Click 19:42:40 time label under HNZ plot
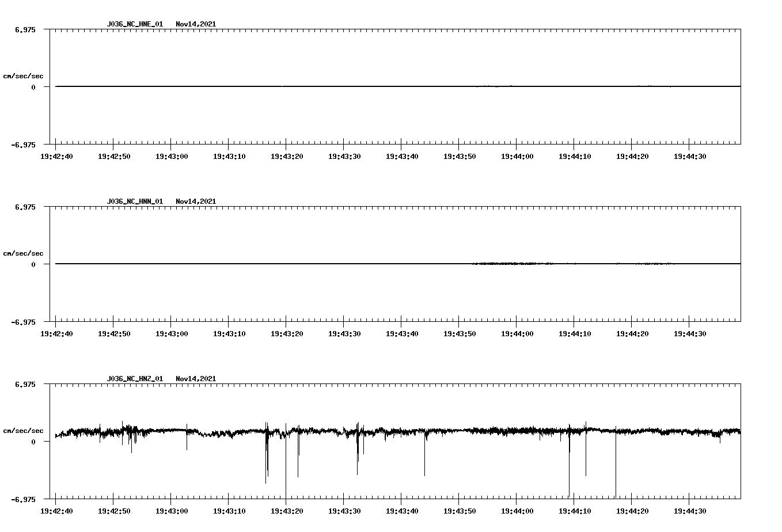Viewport: 782px width, 532px height. 56,511
